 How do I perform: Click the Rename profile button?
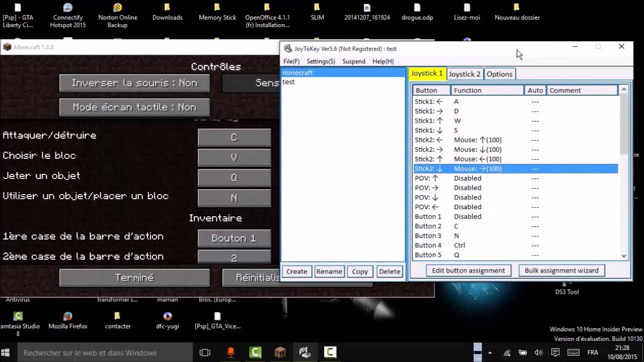click(x=329, y=271)
